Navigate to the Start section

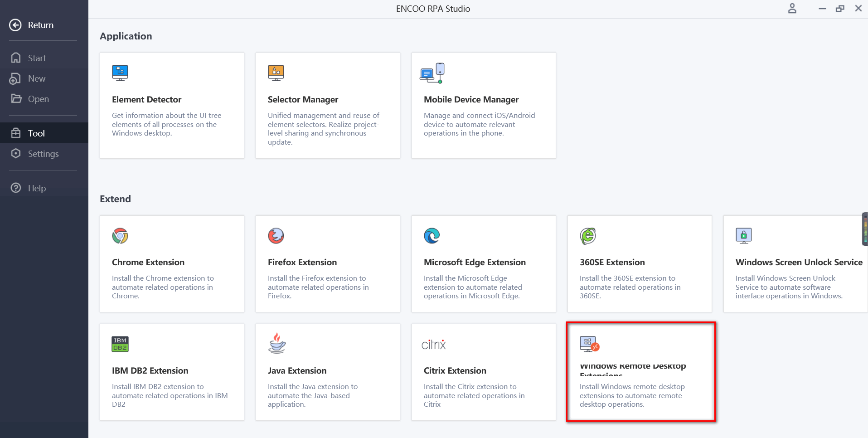pyautogui.click(x=36, y=58)
